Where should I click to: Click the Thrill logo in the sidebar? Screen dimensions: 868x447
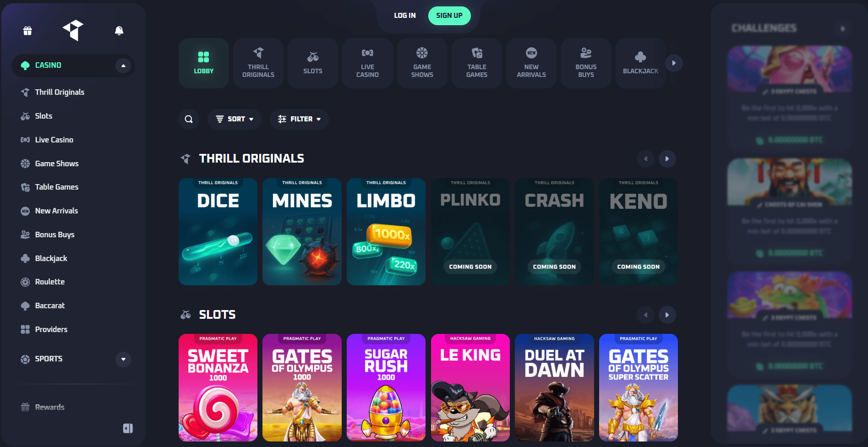[x=73, y=30]
